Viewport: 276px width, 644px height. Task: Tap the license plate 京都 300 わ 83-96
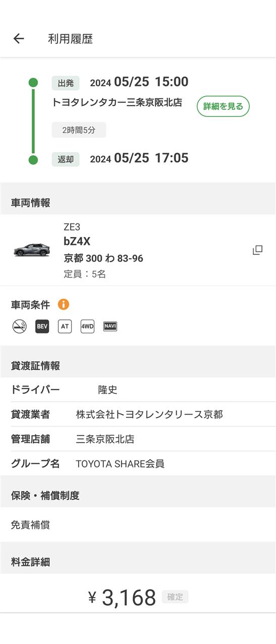[103, 259]
